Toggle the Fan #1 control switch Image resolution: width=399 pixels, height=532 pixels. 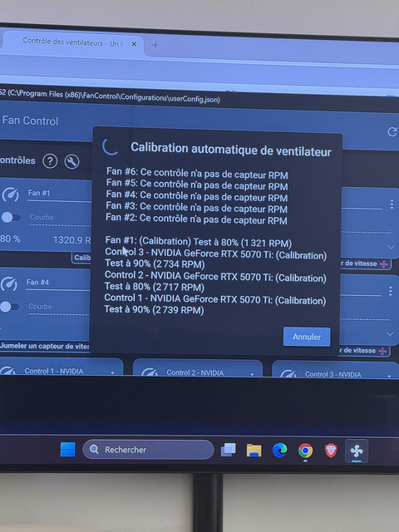tap(11, 217)
